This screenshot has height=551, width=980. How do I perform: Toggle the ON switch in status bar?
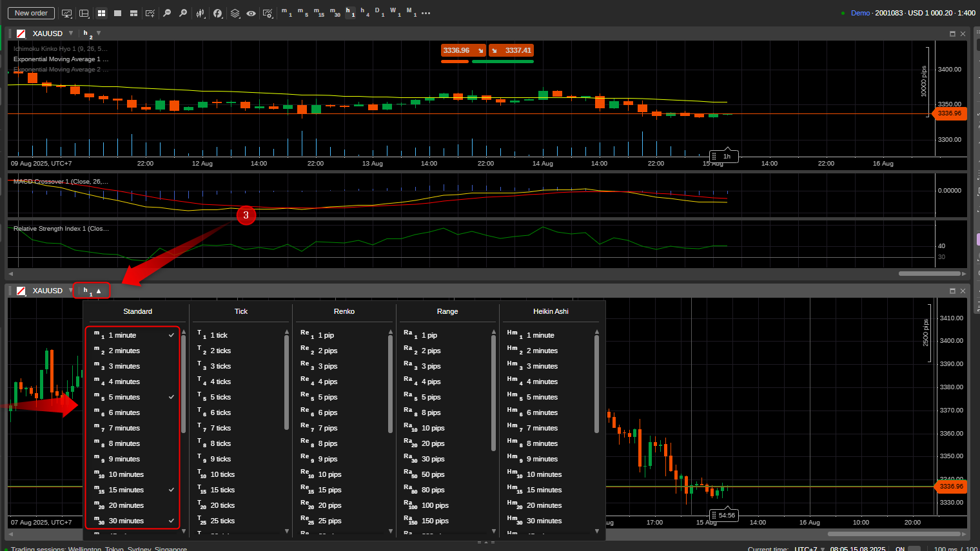[914, 549]
